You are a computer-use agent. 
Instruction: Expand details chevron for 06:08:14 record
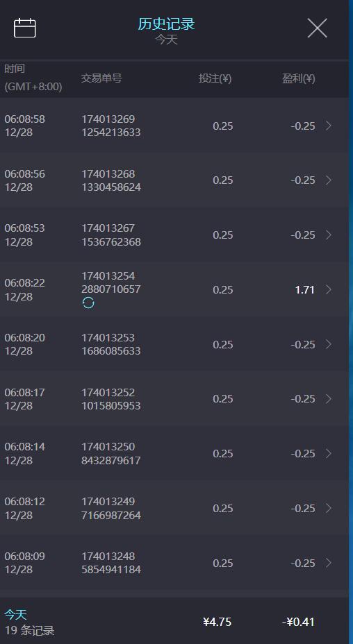[x=328, y=453]
